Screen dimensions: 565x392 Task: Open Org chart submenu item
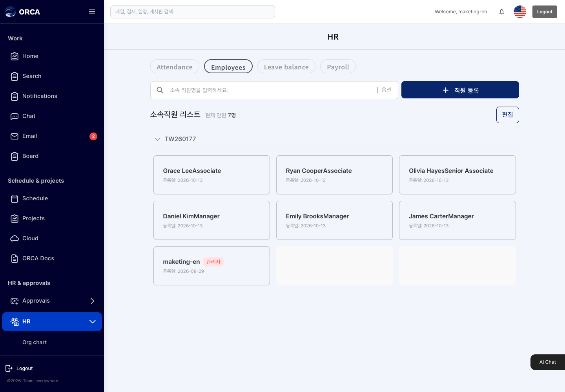pyautogui.click(x=35, y=342)
